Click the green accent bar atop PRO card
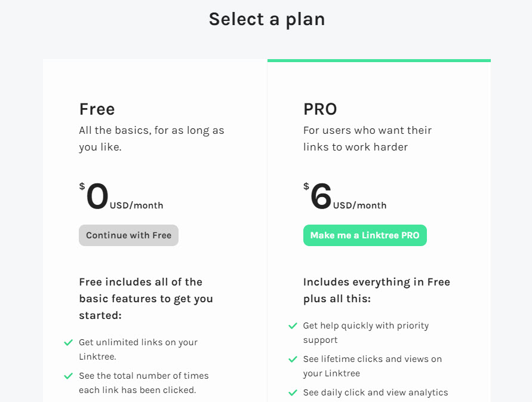This screenshot has height=402, width=532. coord(379,60)
